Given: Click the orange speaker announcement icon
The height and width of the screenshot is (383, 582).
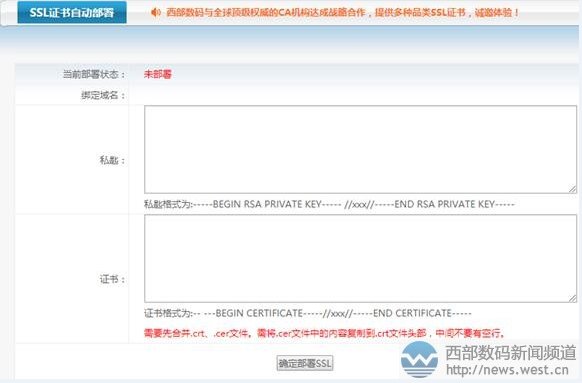Looking at the screenshot, I should point(156,12).
